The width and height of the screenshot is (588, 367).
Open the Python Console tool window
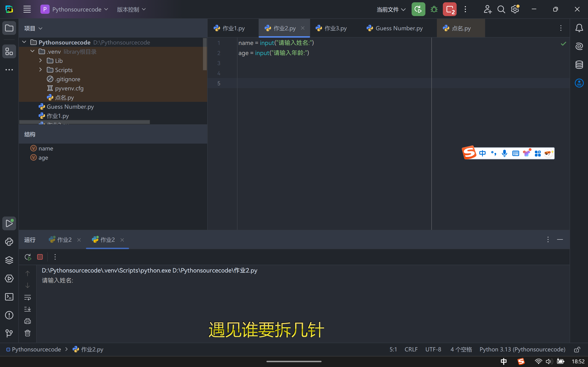pyautogui.click(x=9, y=242)
